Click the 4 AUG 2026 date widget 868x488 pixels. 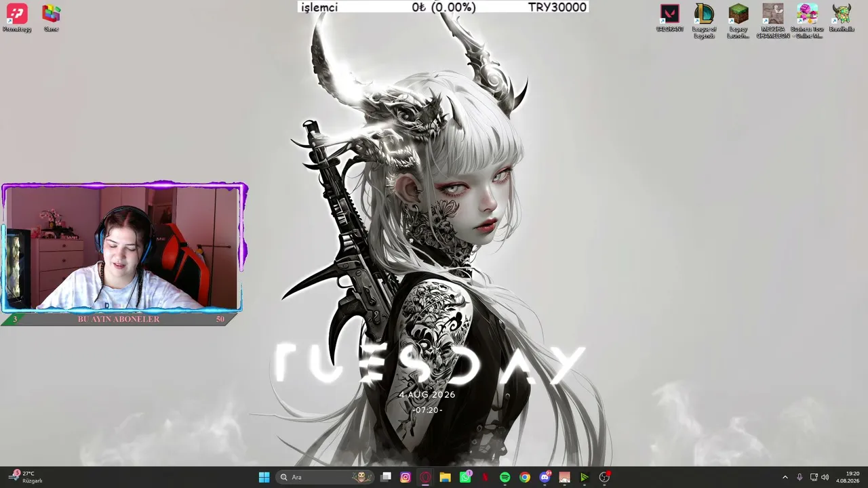[427, 394]
